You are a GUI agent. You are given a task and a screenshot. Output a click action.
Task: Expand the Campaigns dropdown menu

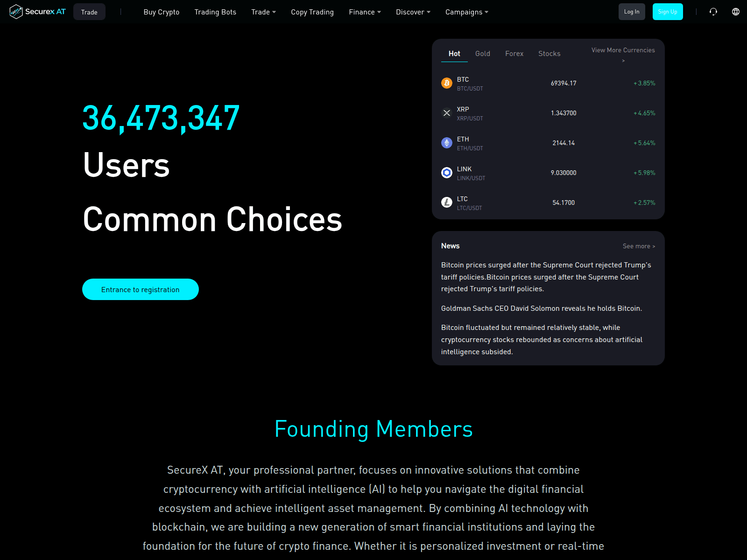coord(466,12)
